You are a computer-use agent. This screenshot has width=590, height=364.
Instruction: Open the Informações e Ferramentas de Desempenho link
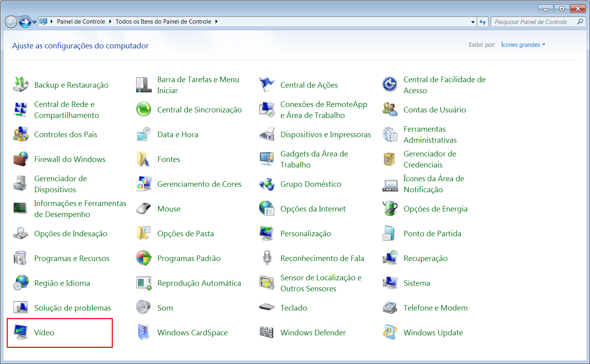[x=80, y=209]
